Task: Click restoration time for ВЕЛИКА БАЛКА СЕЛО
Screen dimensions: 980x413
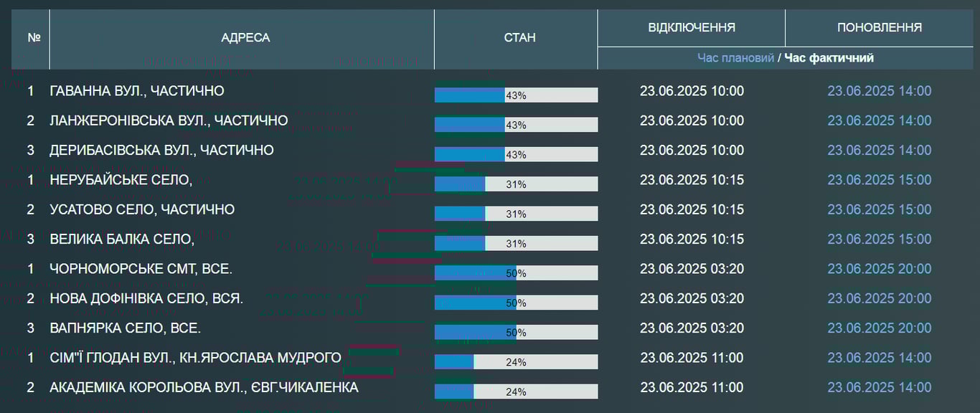Action: point(879,239)
